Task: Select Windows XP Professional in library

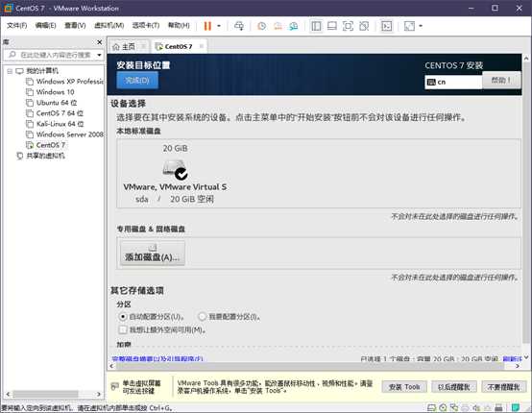Action: point(64,82)
